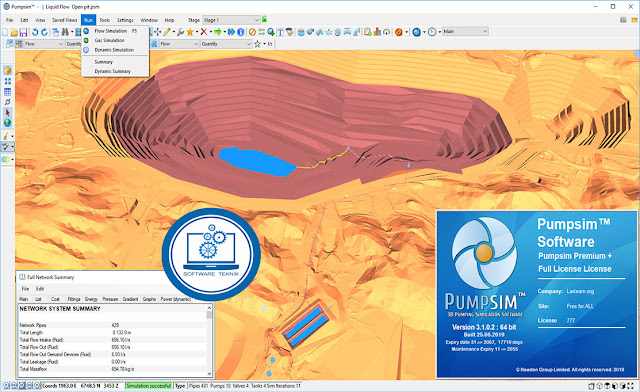
Task: Click the green arrow icon
Action: pos(218,32)
